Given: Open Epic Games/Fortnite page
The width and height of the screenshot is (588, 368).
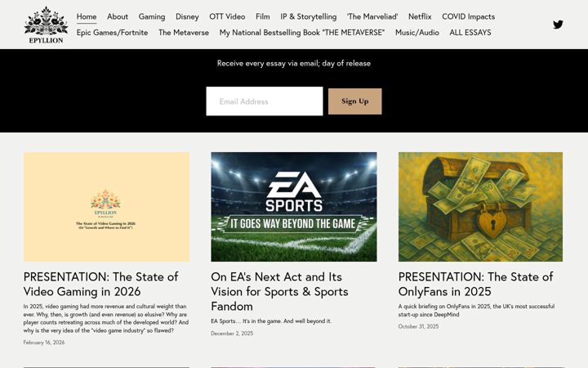Looking at the screenshot, I should pos(112,32).
